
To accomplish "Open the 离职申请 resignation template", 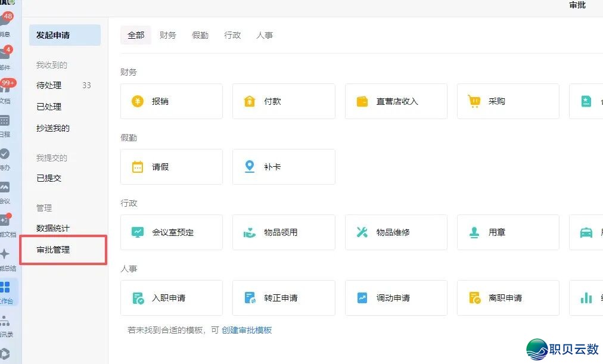I will (508, 298).
